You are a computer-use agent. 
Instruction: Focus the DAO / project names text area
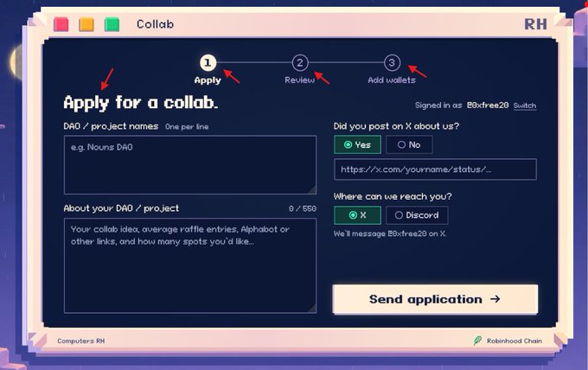pos(190,165)
